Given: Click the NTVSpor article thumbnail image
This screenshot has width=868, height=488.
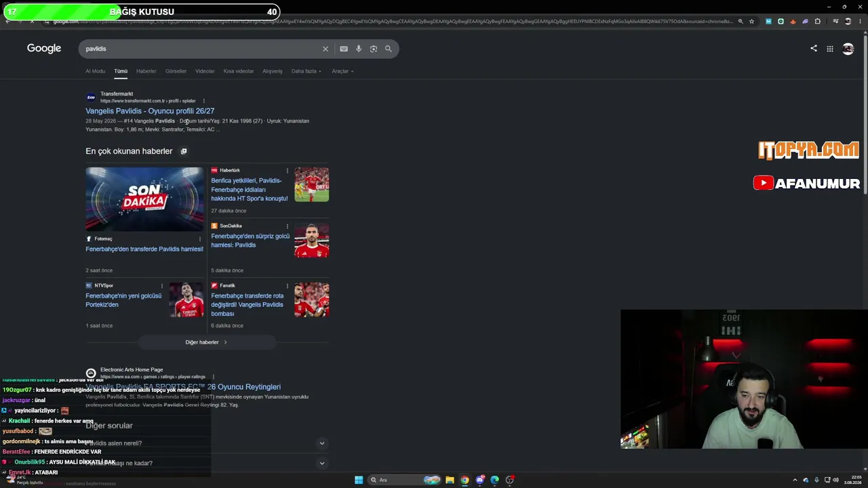Looking at the screenshot, I should click(186, 300).
